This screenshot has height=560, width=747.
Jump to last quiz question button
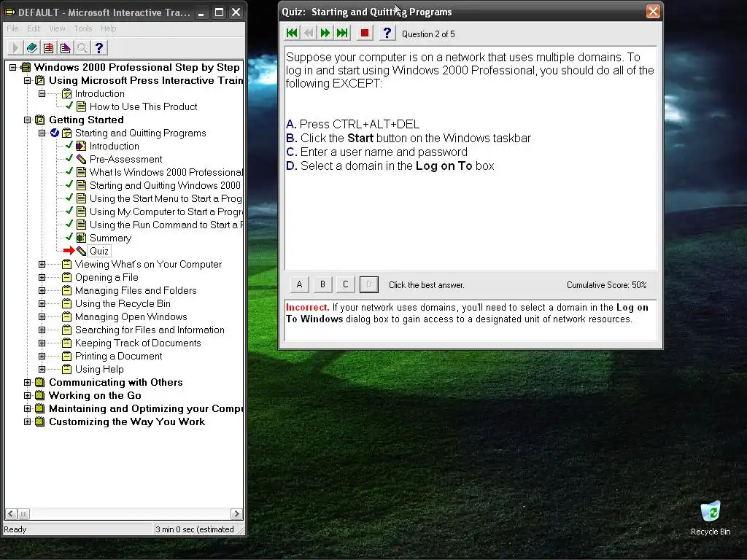coord(343,33)
